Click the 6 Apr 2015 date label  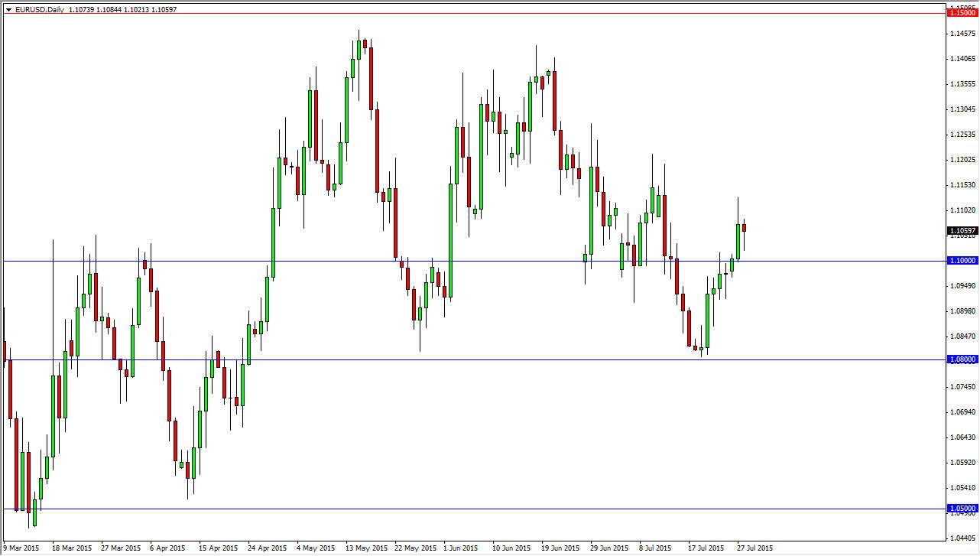click(167, 548)
